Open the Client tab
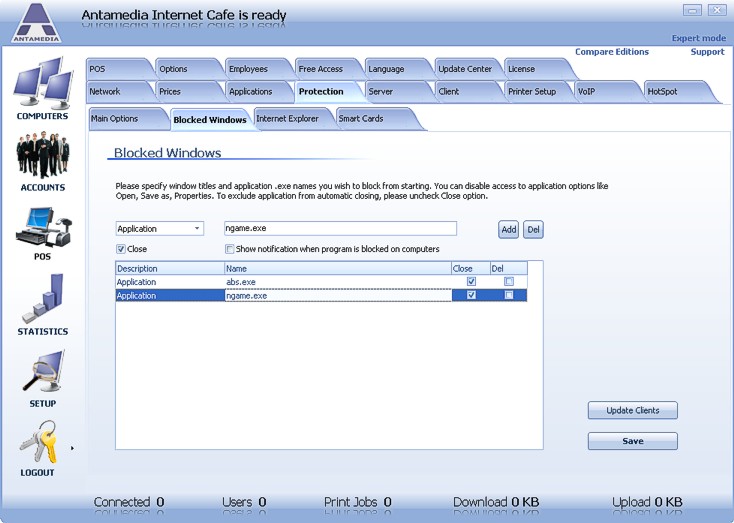Screen dimensions: 734x523 (x=466, y=92)
